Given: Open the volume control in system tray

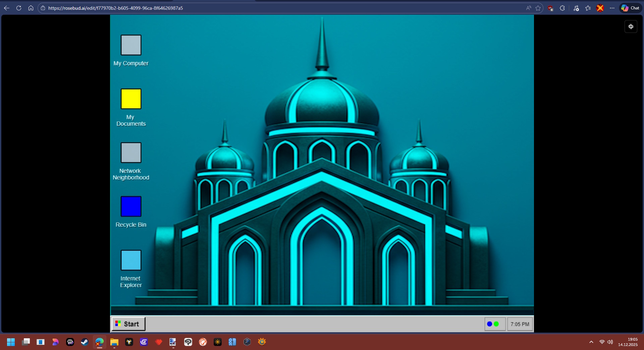Looking at the screenshot, I should click(x=610, y=342).
